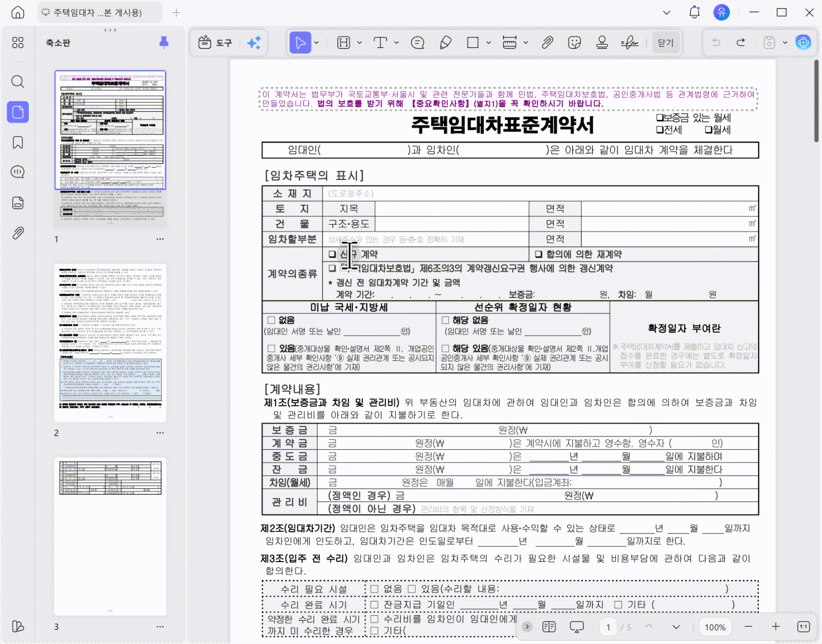Image resolution: width=822 pixels, height=644 pixels.
Task: Expand the selection tool dropdown arrow
Action: tap(316, 42)
